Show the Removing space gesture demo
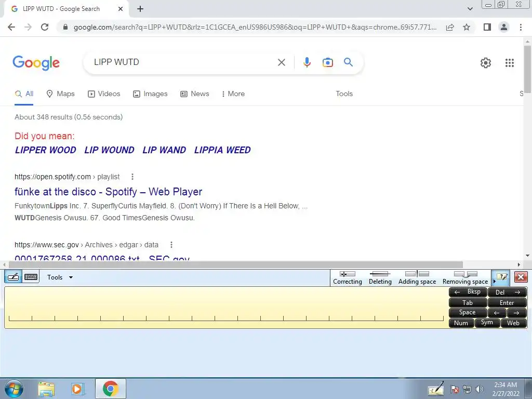Screen dimensions: 532x399 [465, 278]
